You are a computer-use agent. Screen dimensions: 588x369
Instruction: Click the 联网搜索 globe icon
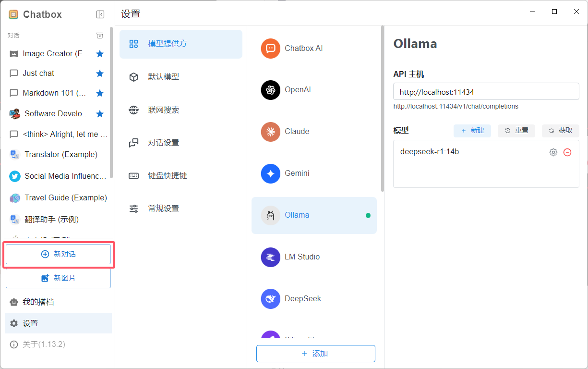click(x=134, y=110)
